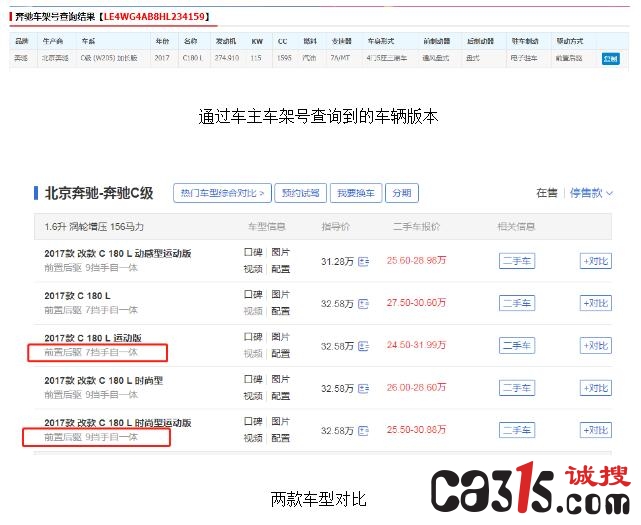Open 热门车型综合对比 comparison
Viewport: 641px width, 525px height.
[222, 193]
